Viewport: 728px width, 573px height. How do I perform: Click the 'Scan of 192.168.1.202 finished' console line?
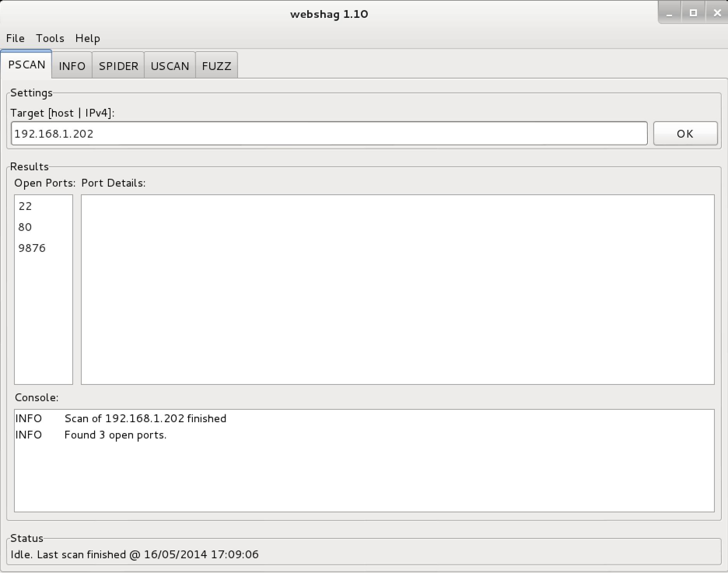click(x=145, y=418)
